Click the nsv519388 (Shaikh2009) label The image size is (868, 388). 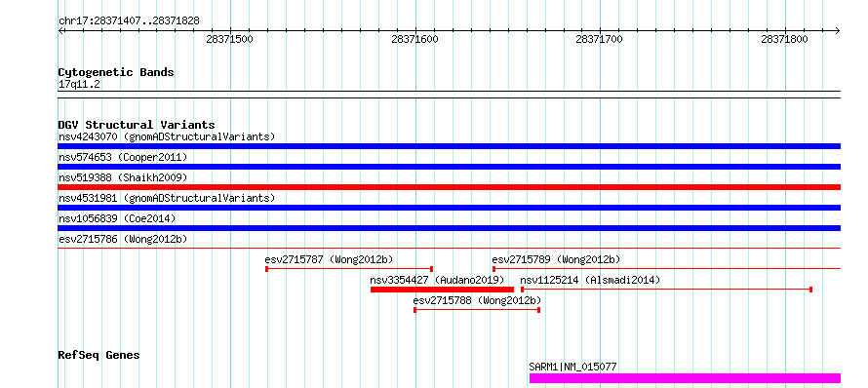[123, 177]
